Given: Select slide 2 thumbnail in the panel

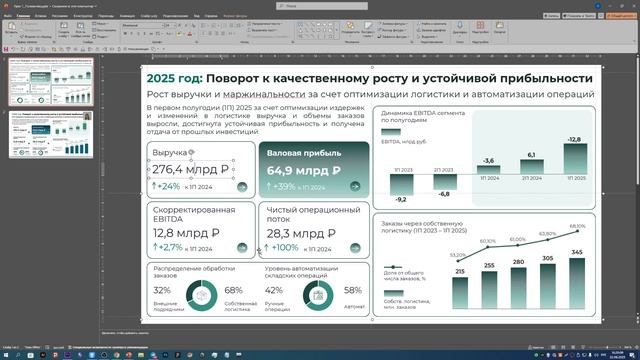Looking at the screenshot, I should pyautogui.click(x=51, y=135).
